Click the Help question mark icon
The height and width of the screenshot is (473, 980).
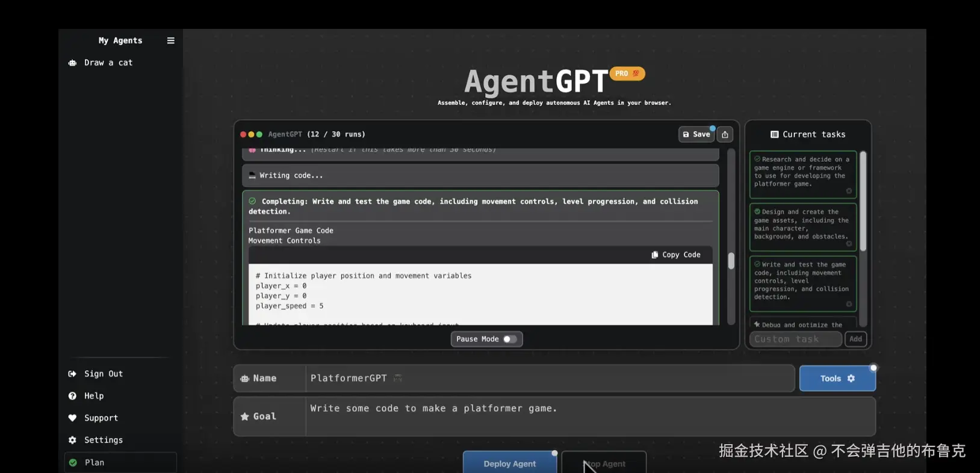point(72,396)
